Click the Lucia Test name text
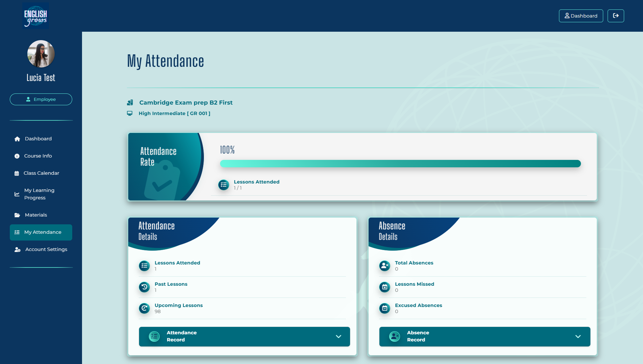The image size is (643, 364). [41, 78]
